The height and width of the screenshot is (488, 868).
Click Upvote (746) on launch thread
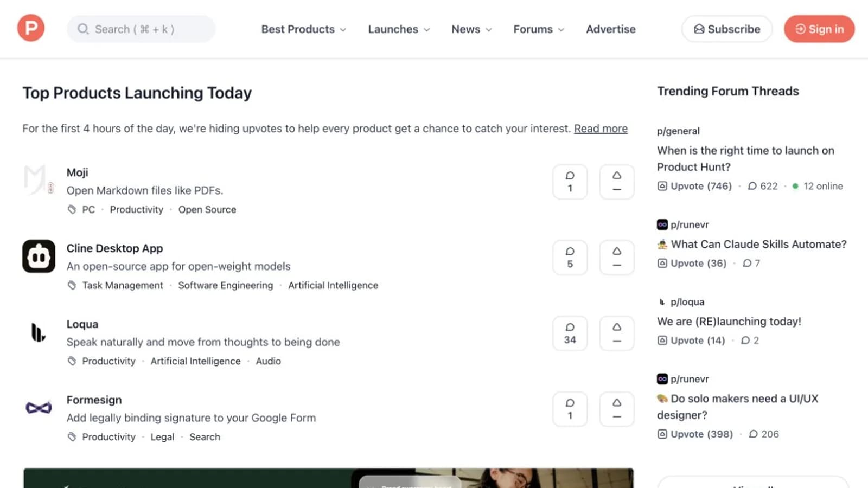click(x=695, y=186)
